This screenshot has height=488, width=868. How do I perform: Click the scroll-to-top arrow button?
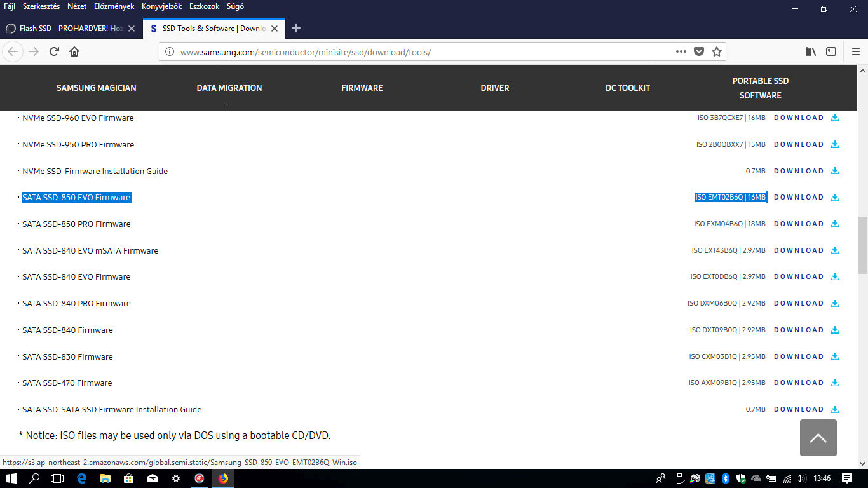[x=818, y=438]
